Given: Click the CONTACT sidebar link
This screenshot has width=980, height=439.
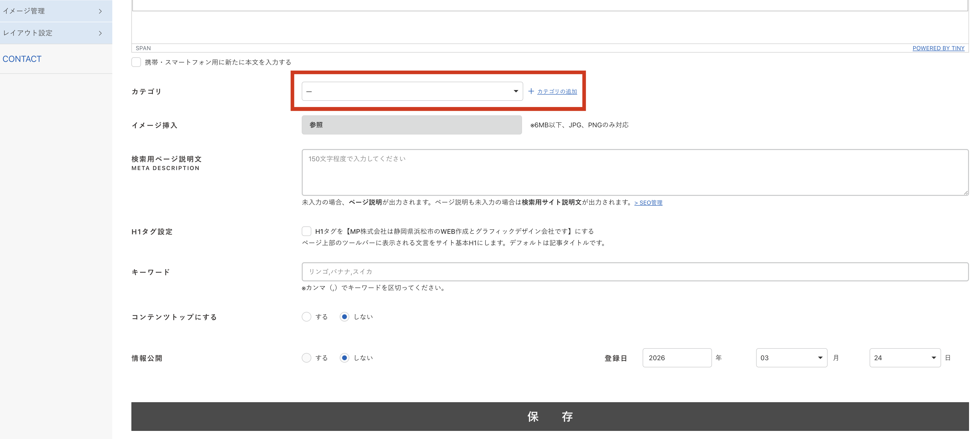Looking at the screenshot, I should [x=22, y=59].
